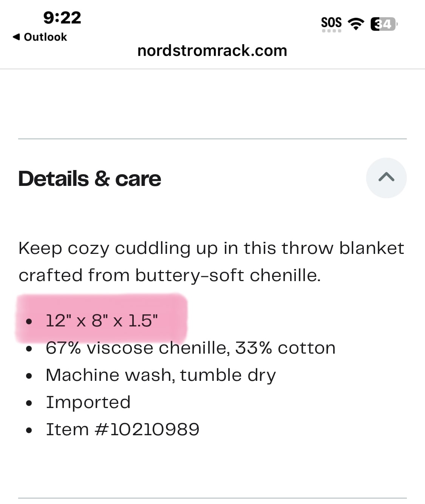Tap the Imported list item
This screenshot has width=425, height=504.
88,402
